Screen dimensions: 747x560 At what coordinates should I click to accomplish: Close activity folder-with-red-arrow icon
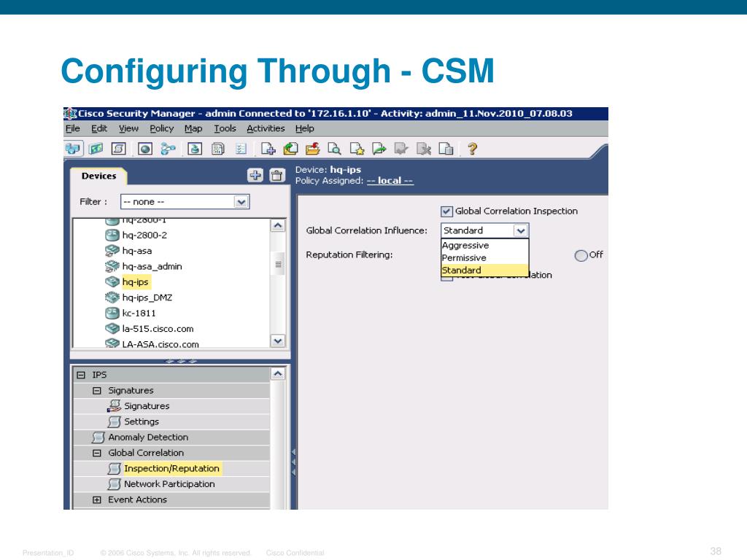pyautogui.click(x=313, y=149)
